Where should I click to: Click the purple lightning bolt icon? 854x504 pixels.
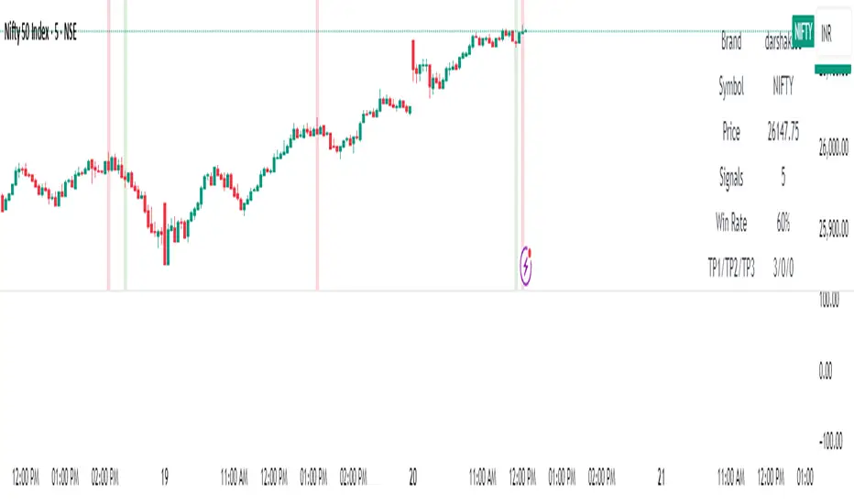pos(527,266)
